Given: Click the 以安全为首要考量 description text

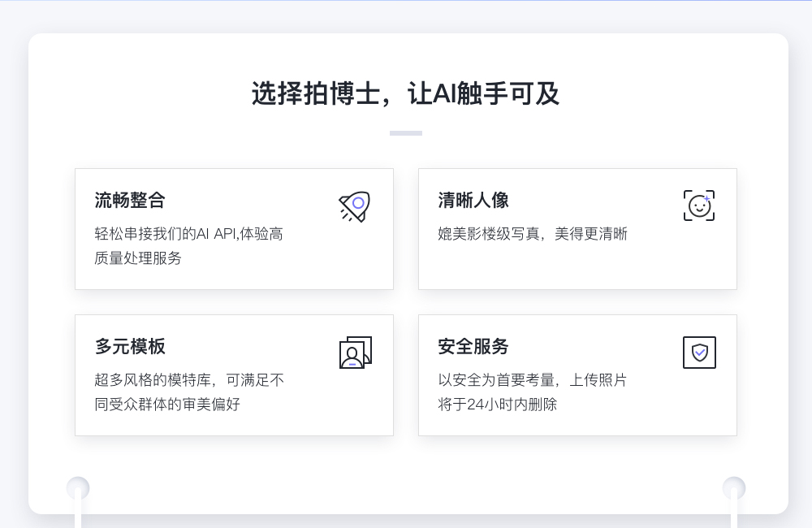Looking at the screenshot, I should point(533,380).
